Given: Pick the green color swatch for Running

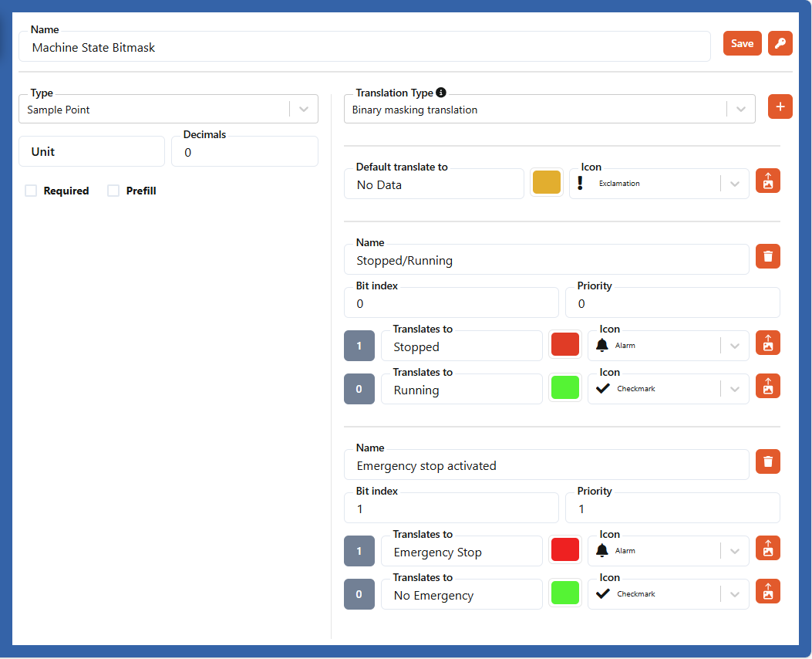Looking at the screenshot, I should coord(565,387).
